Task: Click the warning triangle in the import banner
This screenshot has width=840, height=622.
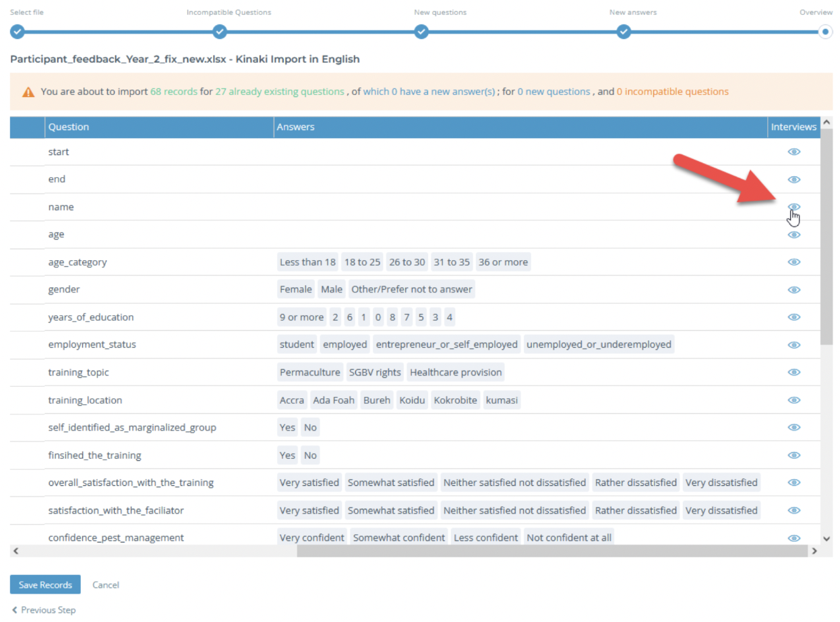Action: coord(27,91)
